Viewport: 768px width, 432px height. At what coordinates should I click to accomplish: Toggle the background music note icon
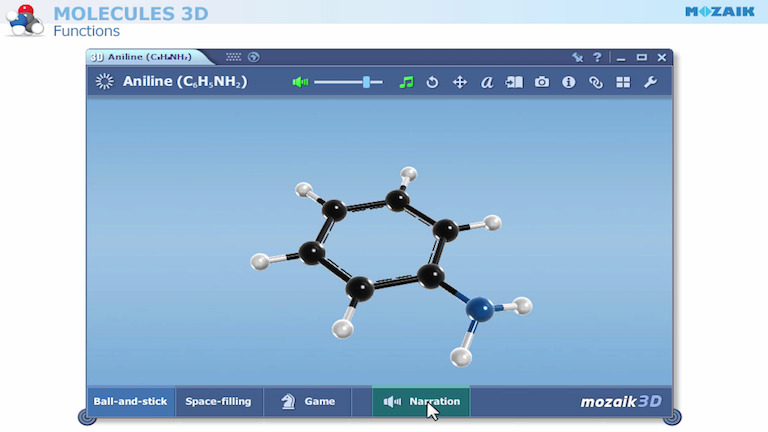(x=405, y=82)
